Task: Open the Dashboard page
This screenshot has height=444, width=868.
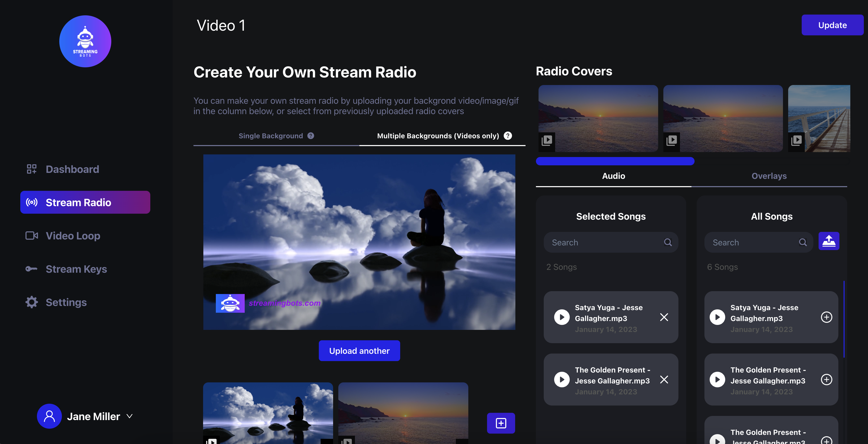Action: click(85, 169)
